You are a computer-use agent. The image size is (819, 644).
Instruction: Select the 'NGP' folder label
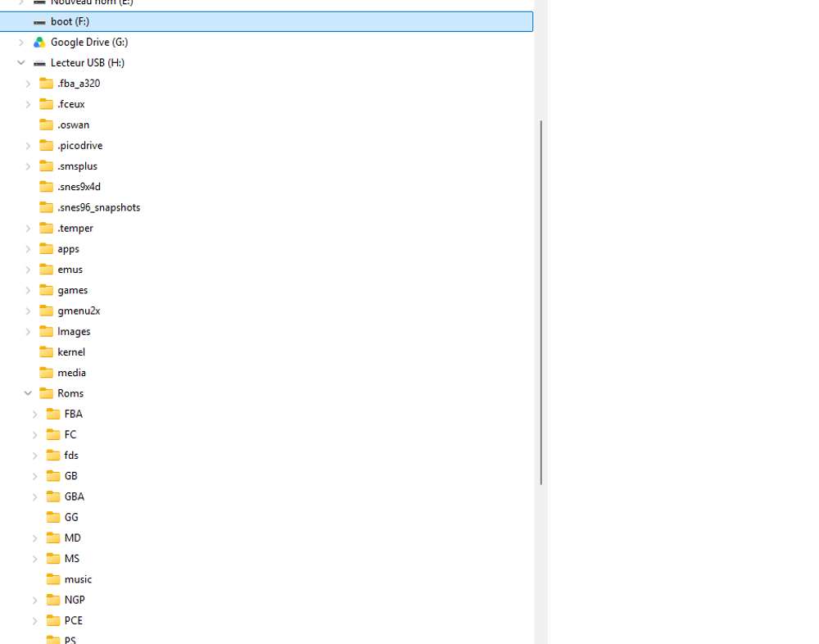click(x=75, y=600)
